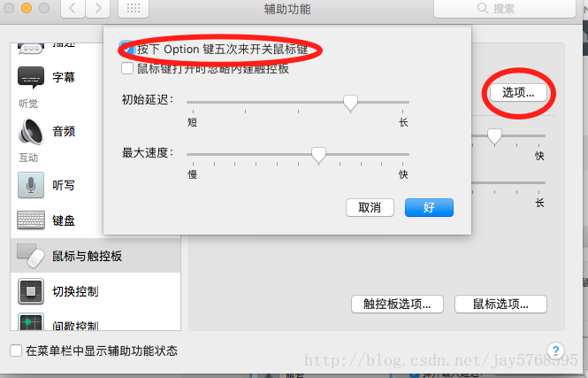588x378 pixels.
Task: Click the 搜索 search field
Action: (x=505, y=8)
